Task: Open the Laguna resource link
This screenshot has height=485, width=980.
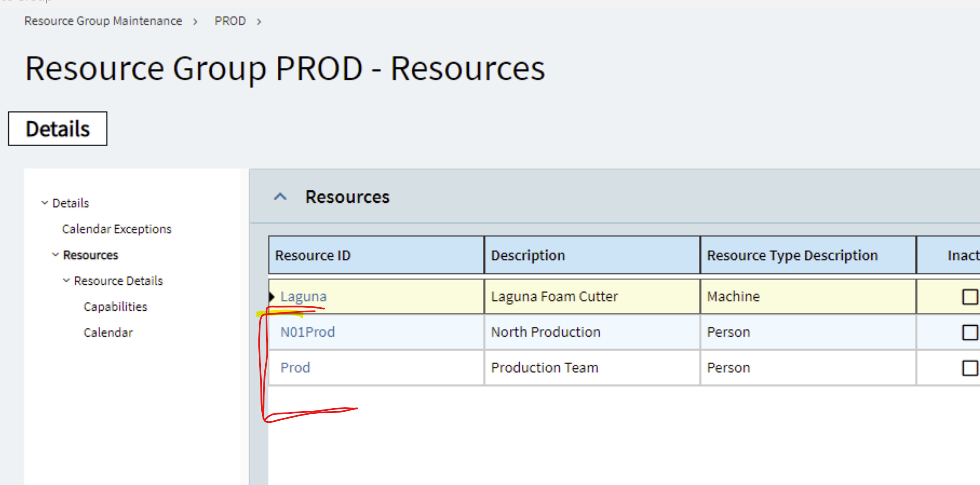Action: (x=303, y=297)
